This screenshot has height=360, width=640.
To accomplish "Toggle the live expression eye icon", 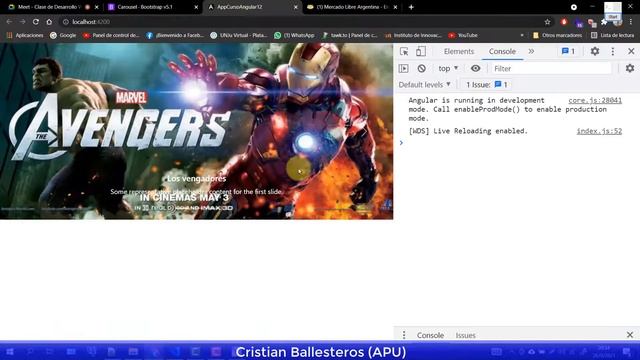I will 475,69.
